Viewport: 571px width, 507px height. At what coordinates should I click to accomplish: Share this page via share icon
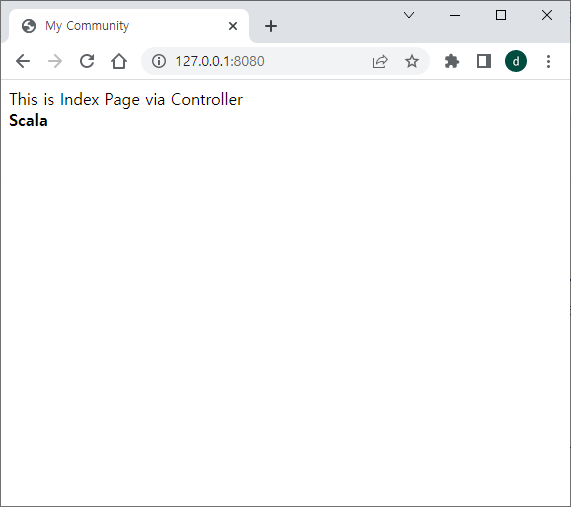[x=380, y=61]
